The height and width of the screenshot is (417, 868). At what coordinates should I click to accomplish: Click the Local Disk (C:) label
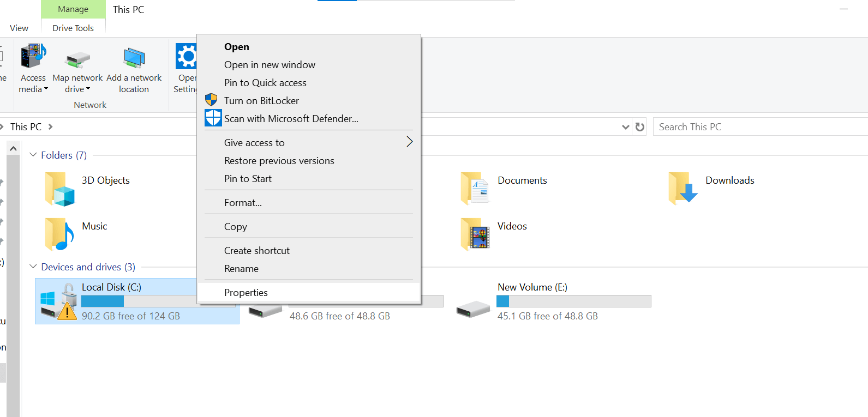111,287
